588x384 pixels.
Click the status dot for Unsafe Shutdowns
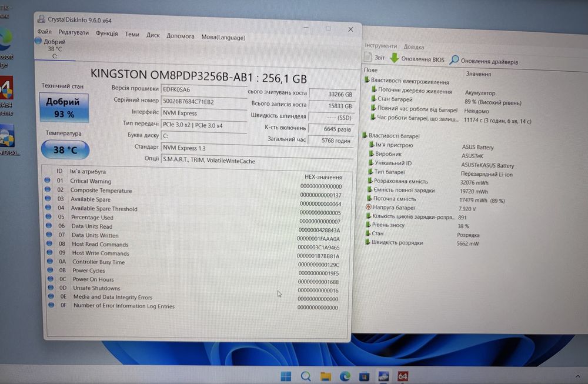click(51, 287)
